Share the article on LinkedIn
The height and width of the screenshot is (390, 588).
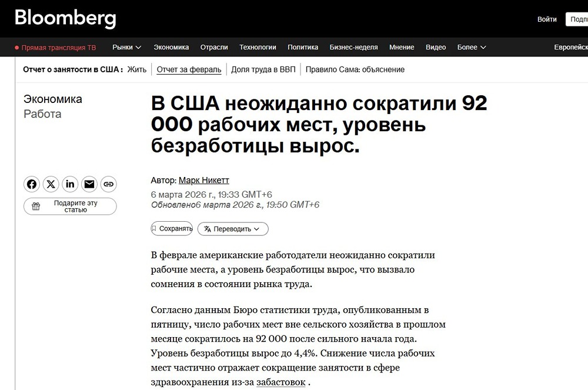(70, 184)
